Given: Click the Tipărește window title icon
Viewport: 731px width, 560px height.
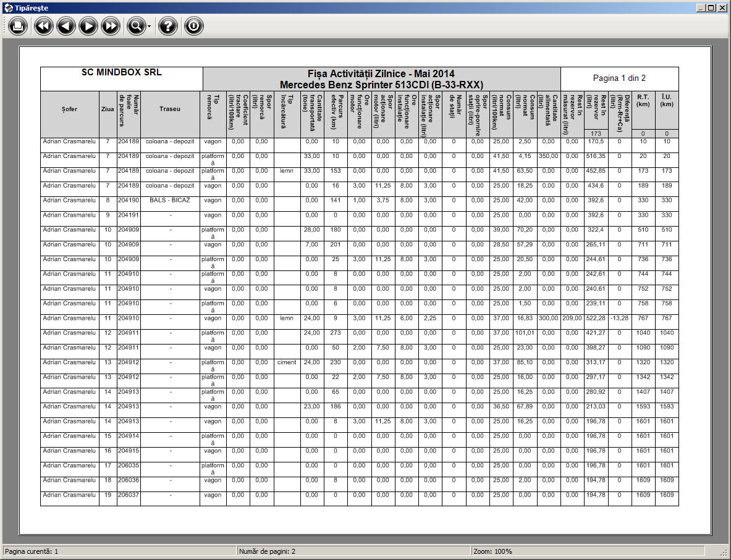Looking at the screenshot, I should [7, 8].
